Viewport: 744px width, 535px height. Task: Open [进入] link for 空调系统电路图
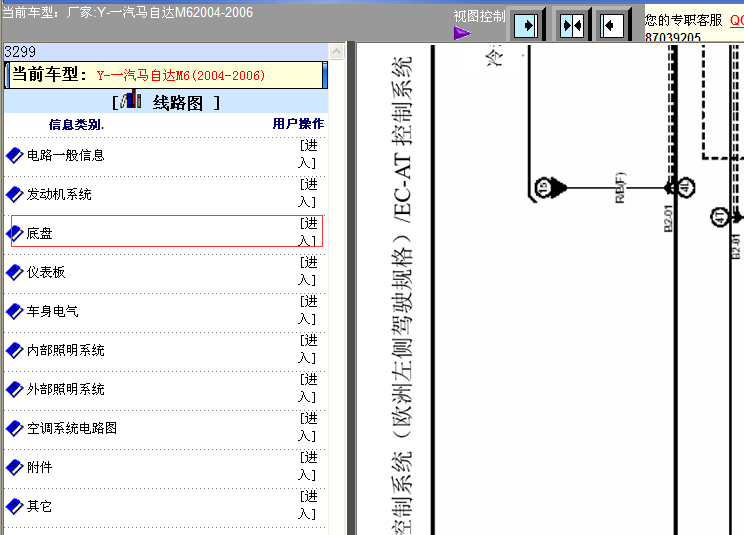coord(308,427)
